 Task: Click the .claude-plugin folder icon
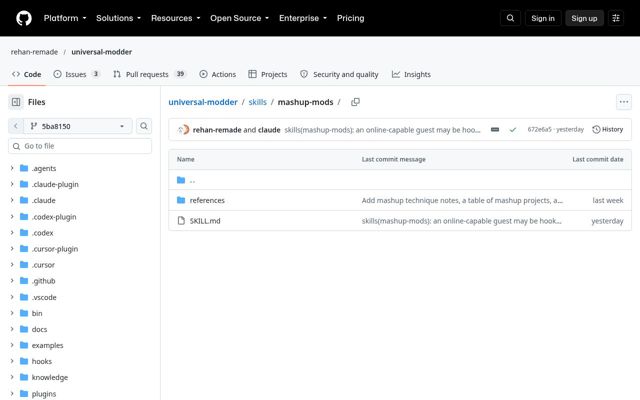coord(24,184)
